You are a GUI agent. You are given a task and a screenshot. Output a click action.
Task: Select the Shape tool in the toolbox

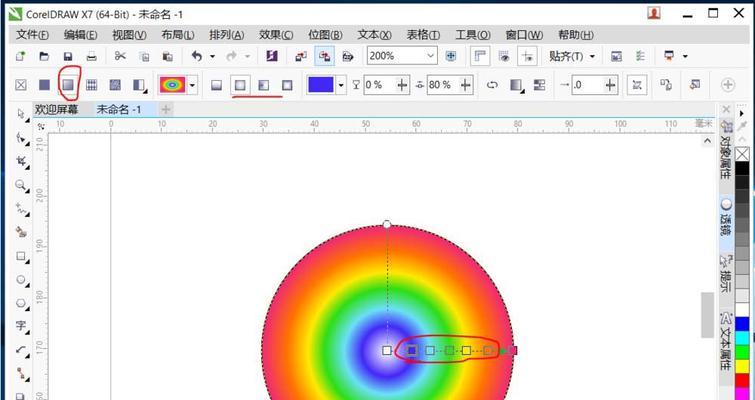pos(22,138)
